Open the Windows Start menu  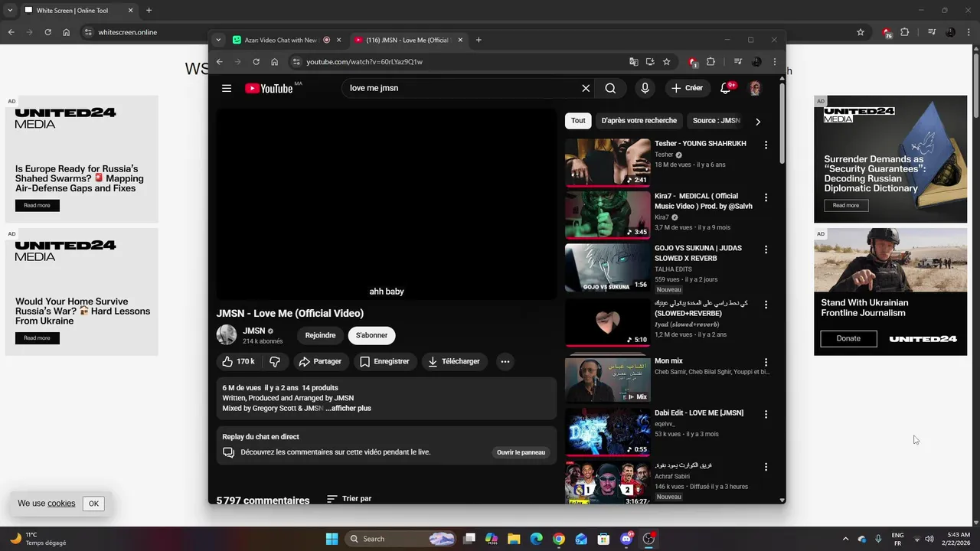tap(332, 539)
